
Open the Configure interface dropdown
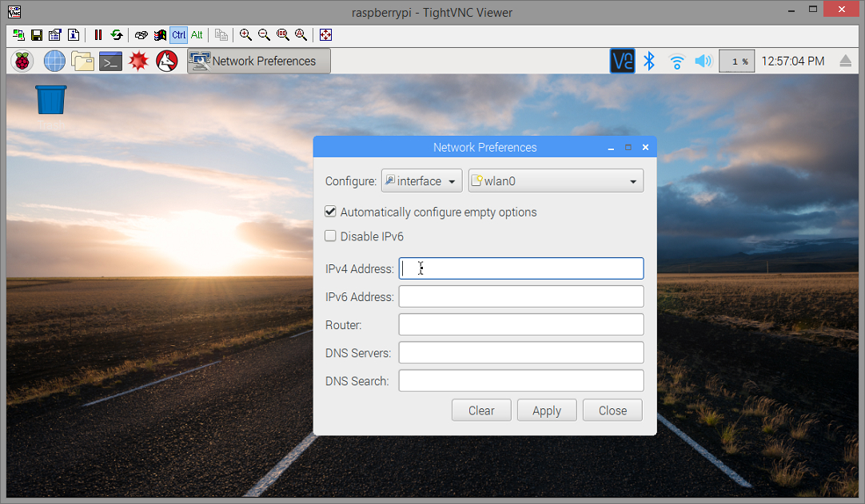[421, 181]
